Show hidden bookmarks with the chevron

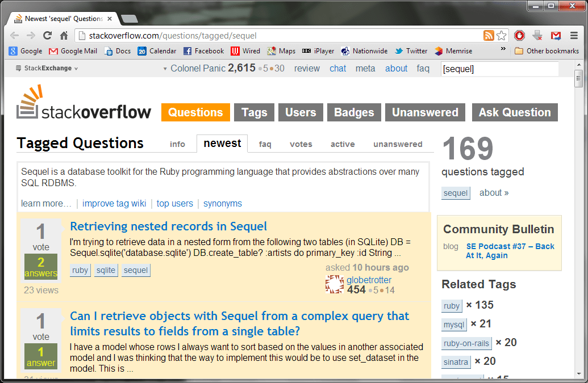tap(503, 49)
